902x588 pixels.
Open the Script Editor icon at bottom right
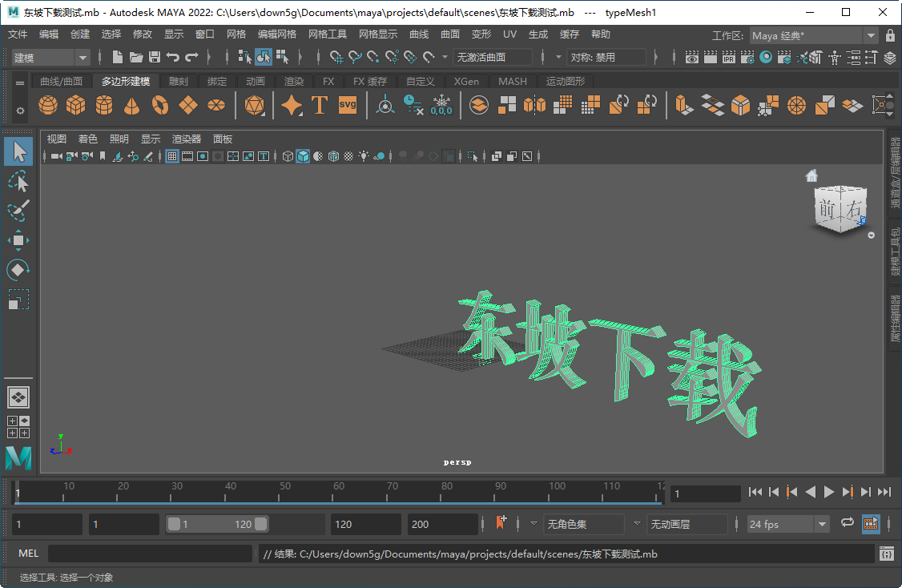click(887, 553)
